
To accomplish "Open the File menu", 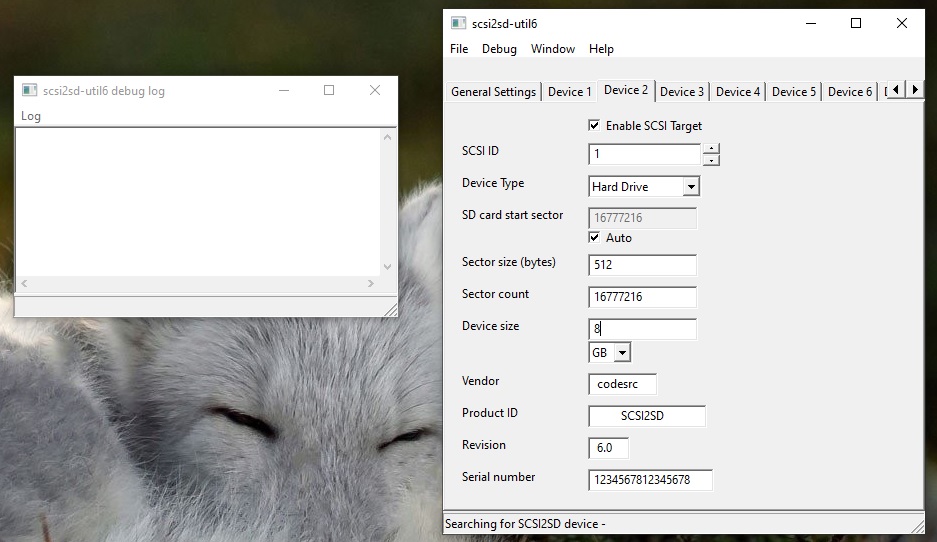I will (459, 49).
